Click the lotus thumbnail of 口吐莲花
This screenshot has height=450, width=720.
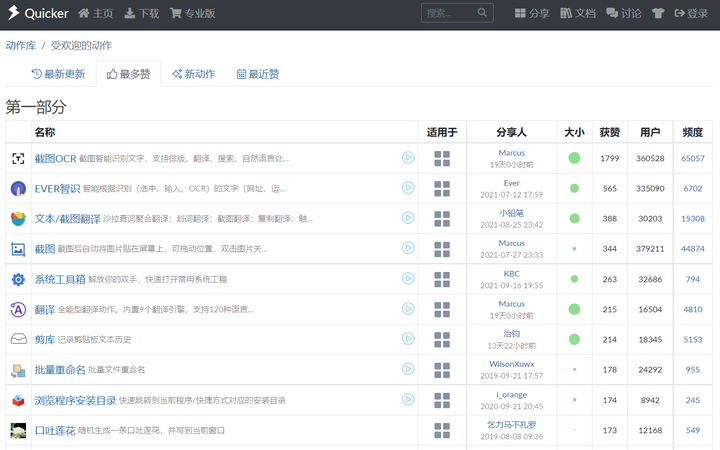point(18,431)
